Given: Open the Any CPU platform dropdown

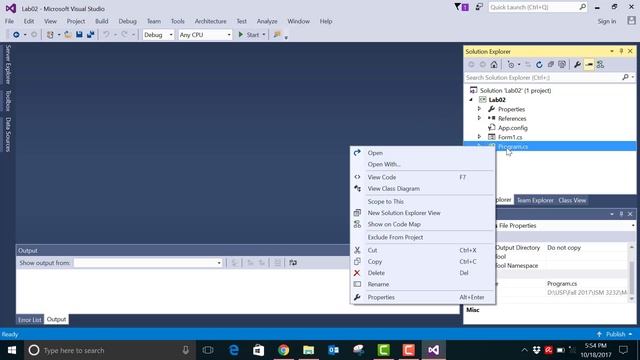Looking at the screenshot, I should 205,35.
